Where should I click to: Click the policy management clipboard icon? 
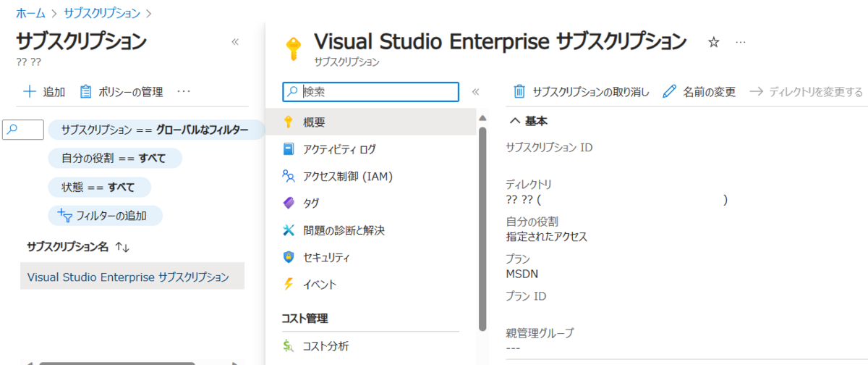(85, 92)
